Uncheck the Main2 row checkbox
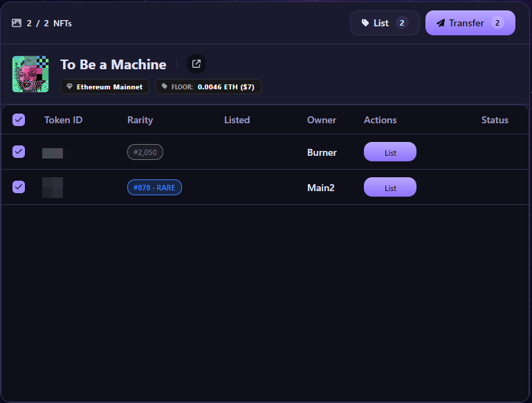 [x=19, y=187]
